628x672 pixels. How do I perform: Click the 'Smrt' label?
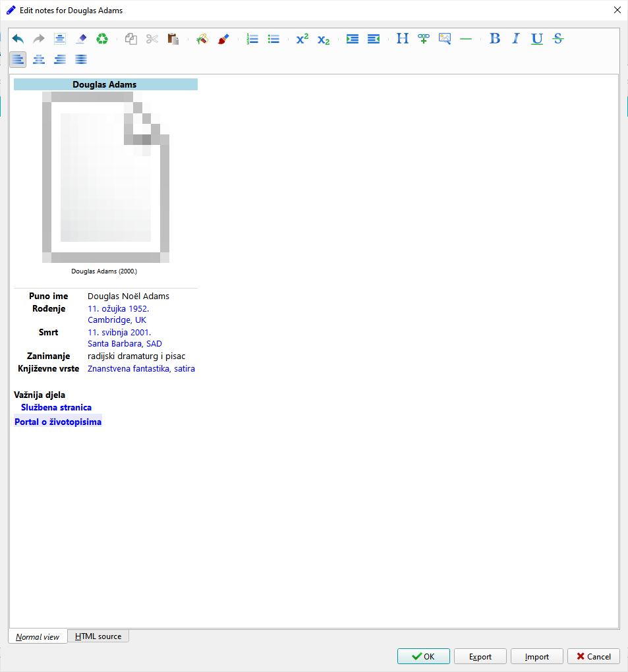coord(49,332)
